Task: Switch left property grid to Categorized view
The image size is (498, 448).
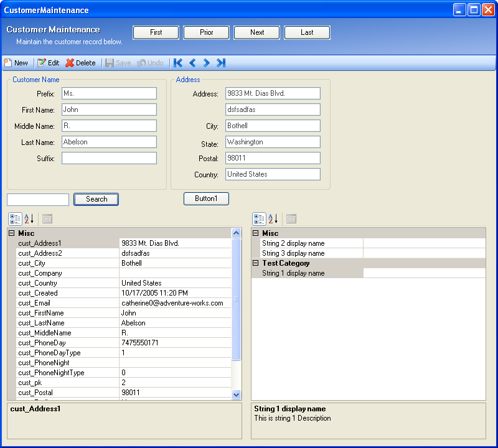Action: pyautogui.click(x=16, y=219)
